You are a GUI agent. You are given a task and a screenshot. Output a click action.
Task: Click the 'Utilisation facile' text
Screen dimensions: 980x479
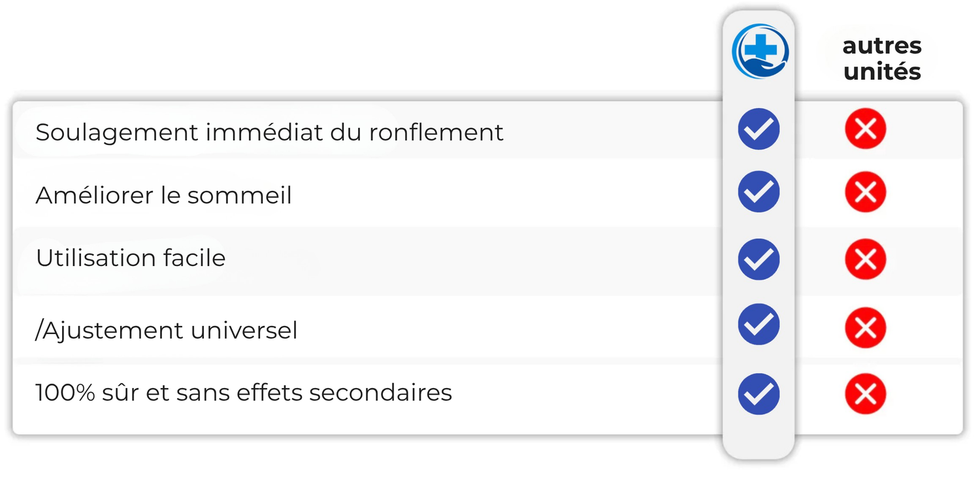coord(131,258)
